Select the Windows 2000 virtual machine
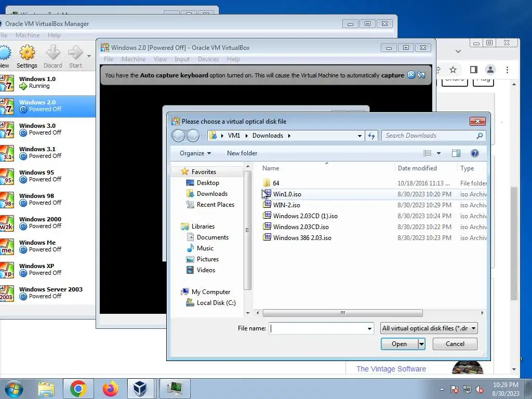This screenshot has width=532, height=399. 47,223
